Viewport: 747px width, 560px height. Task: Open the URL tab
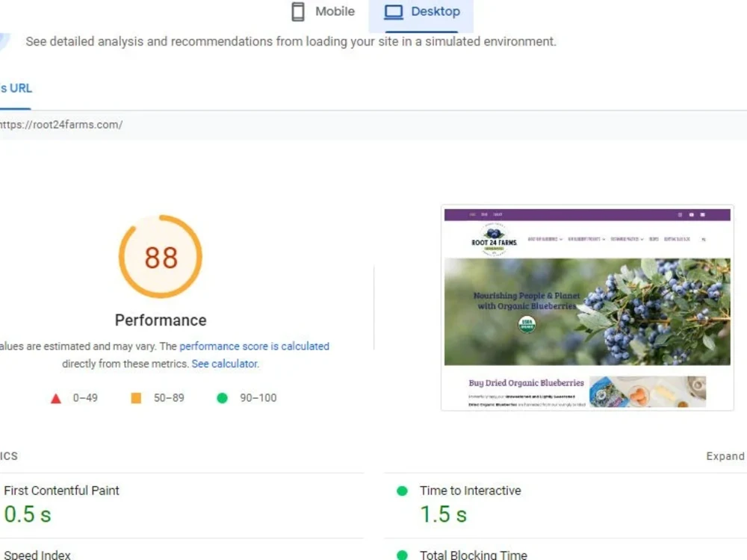click(x=16, y=89)
